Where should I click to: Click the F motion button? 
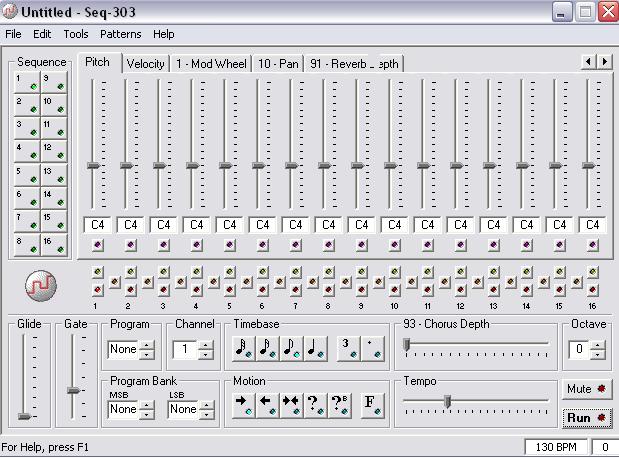click(369, 402)
